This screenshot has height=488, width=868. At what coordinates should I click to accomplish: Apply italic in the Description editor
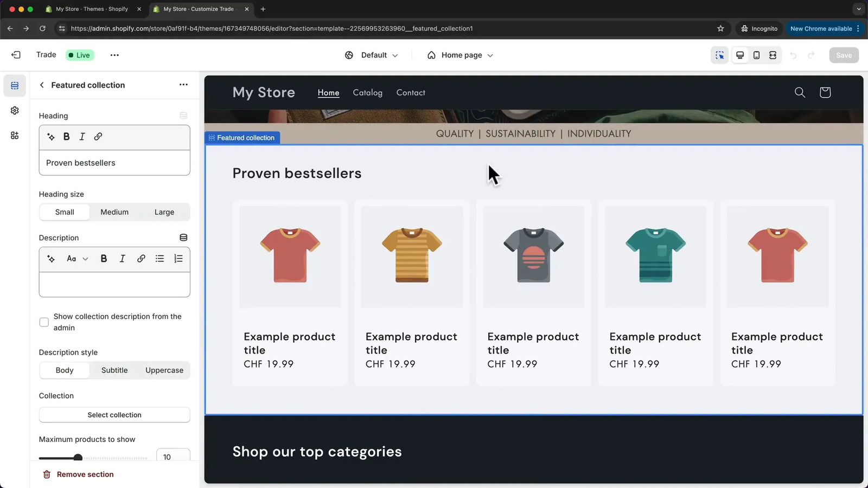tap(122, 259)
